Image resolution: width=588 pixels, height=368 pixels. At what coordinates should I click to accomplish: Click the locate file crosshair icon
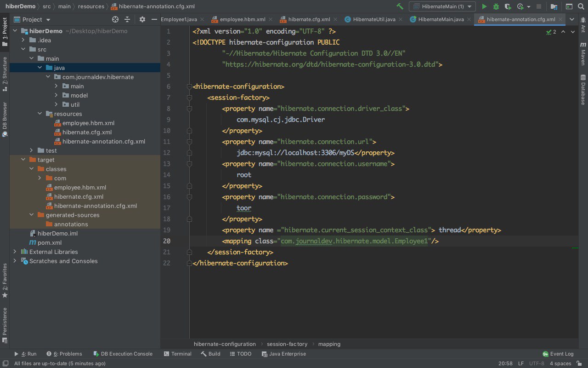(x=115, y=19)
